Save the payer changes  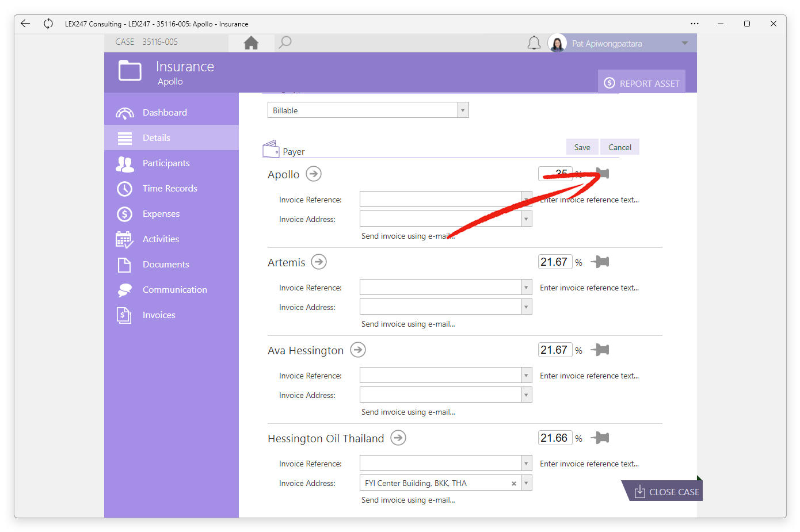[x=582, y=147]
